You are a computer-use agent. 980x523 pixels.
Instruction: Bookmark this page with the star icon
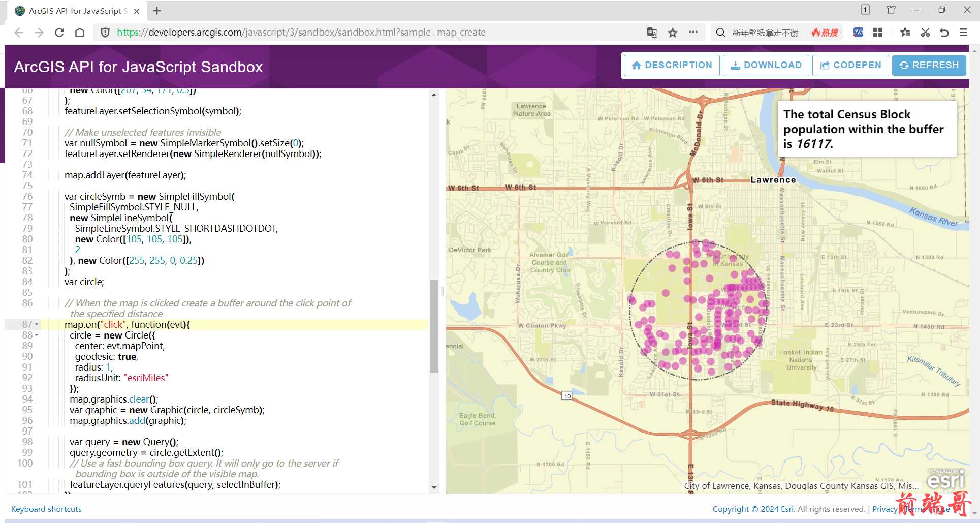673,33
